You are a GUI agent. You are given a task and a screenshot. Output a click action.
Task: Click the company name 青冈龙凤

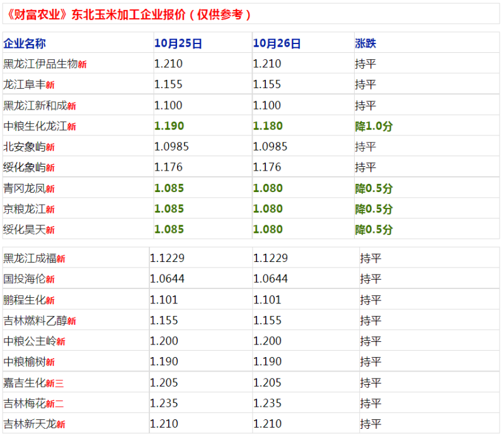pyautogui.click(x=25, y=188)
